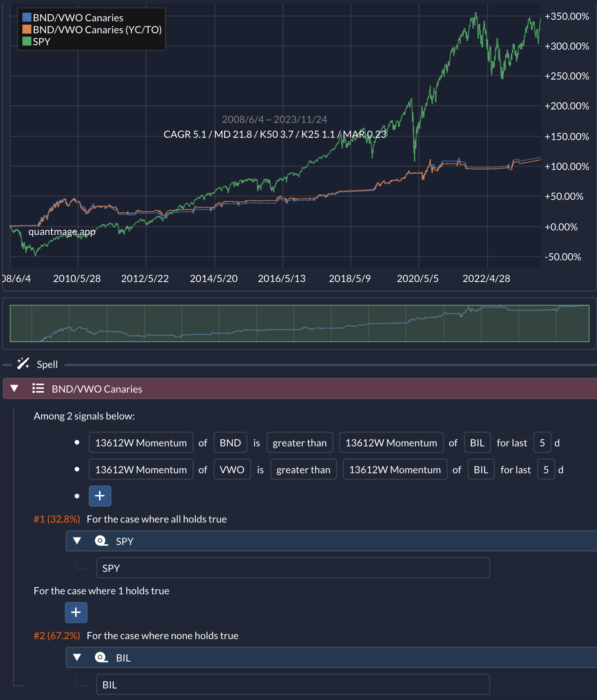Image resolution: width=597 pixels, height=700 pixels.
Task: Click the '+100.00%' y-axis label
Action: pyautogui.click(x=567, y=166)
